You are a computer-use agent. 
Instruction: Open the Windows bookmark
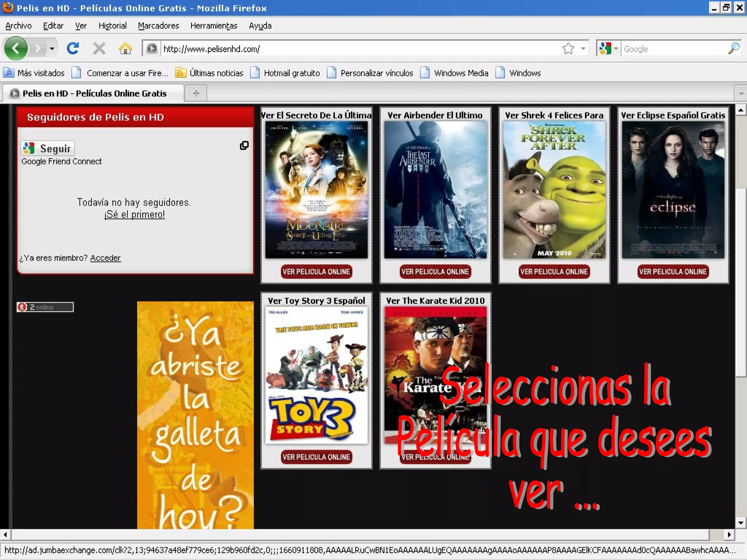pos(518,73)
